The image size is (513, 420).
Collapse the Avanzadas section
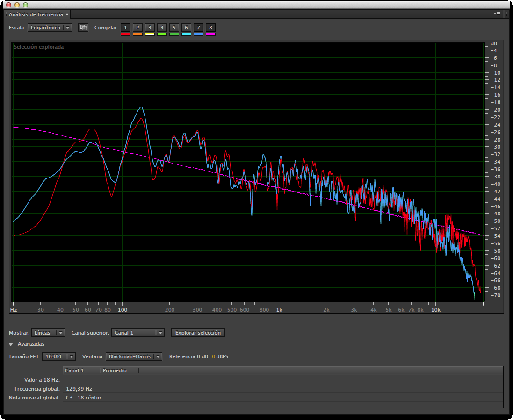pyautogui.click(x=11, y=344)
